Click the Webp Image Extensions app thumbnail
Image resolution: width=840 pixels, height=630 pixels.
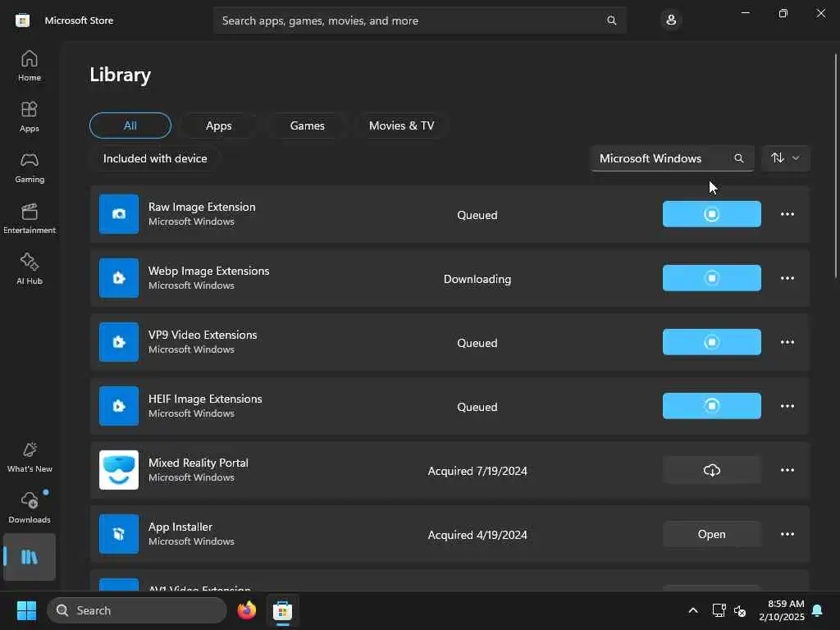coord(119,278)
